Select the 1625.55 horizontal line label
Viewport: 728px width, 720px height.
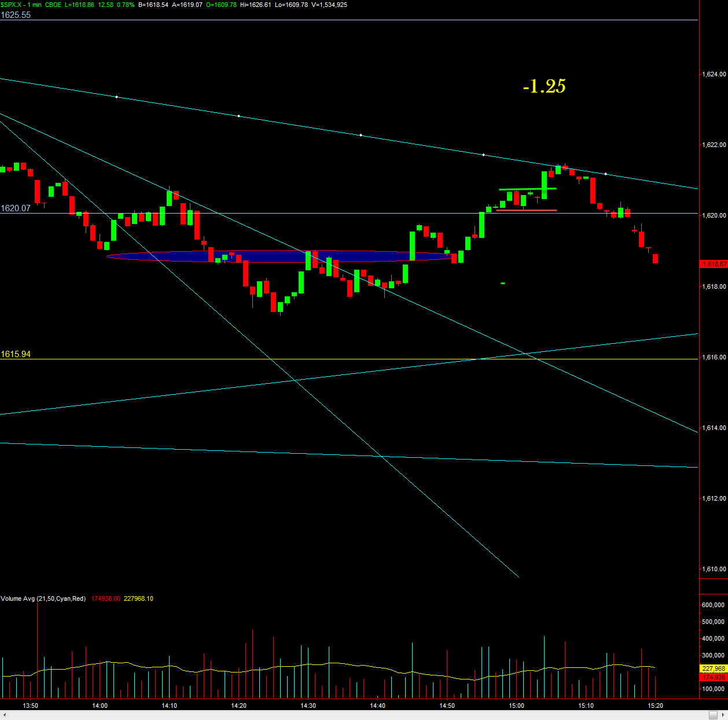point(16,15)
